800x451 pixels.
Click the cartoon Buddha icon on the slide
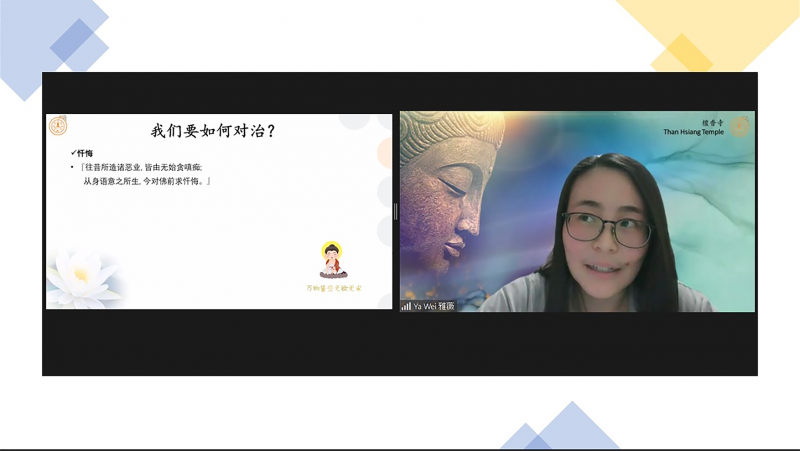point(332,259)
